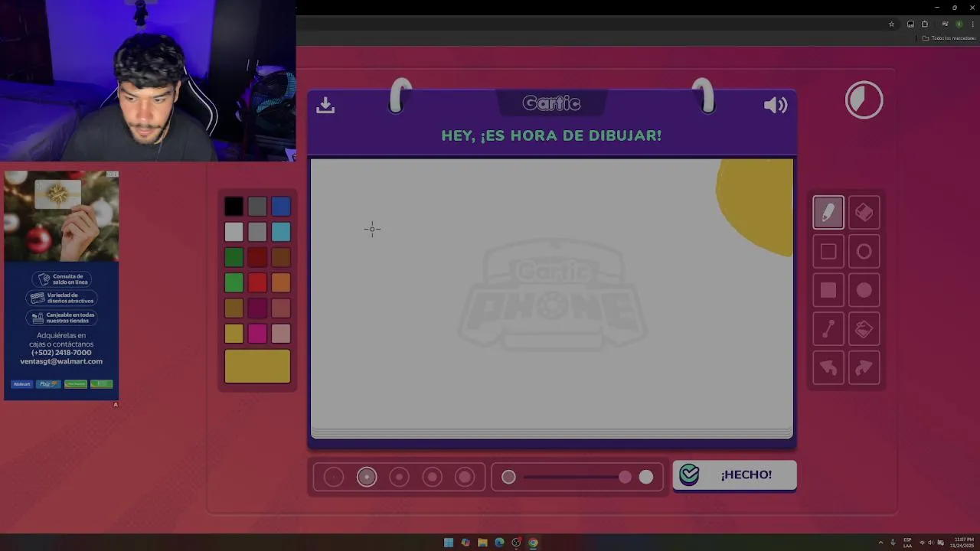980x551 pixels.
Task: Pick the dark red color swatch
Action: click(257, 257)
